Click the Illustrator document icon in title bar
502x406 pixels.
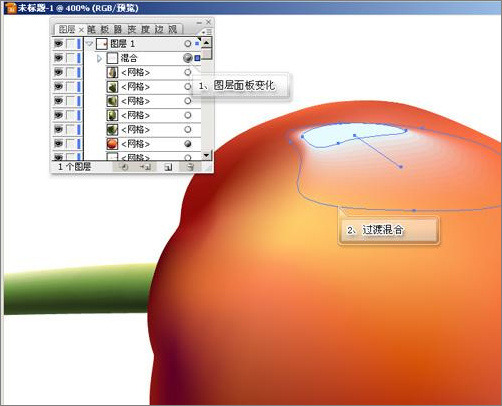click(x=11, y=8)
